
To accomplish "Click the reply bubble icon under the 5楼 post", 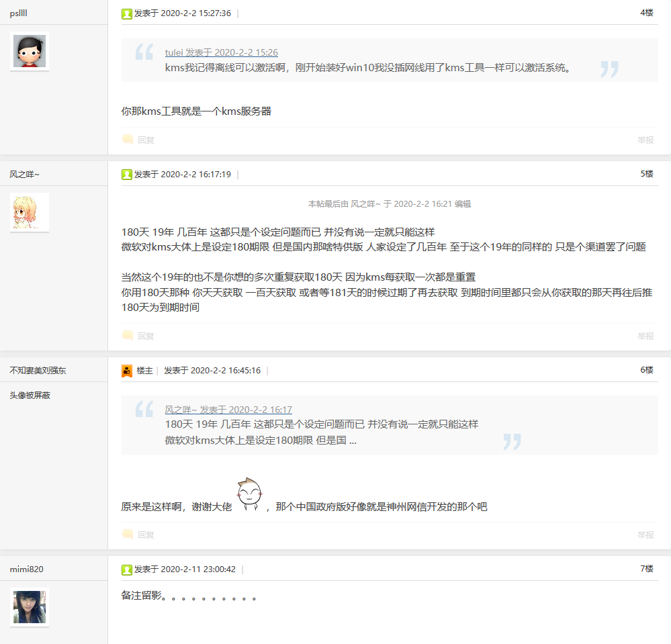I will tap(128, 336).
